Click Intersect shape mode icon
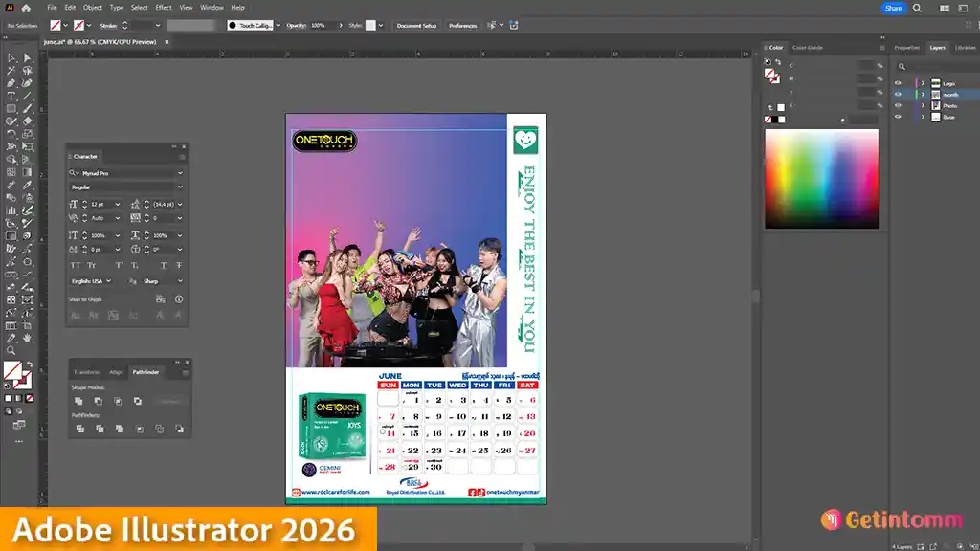 (x=118, y=401)
